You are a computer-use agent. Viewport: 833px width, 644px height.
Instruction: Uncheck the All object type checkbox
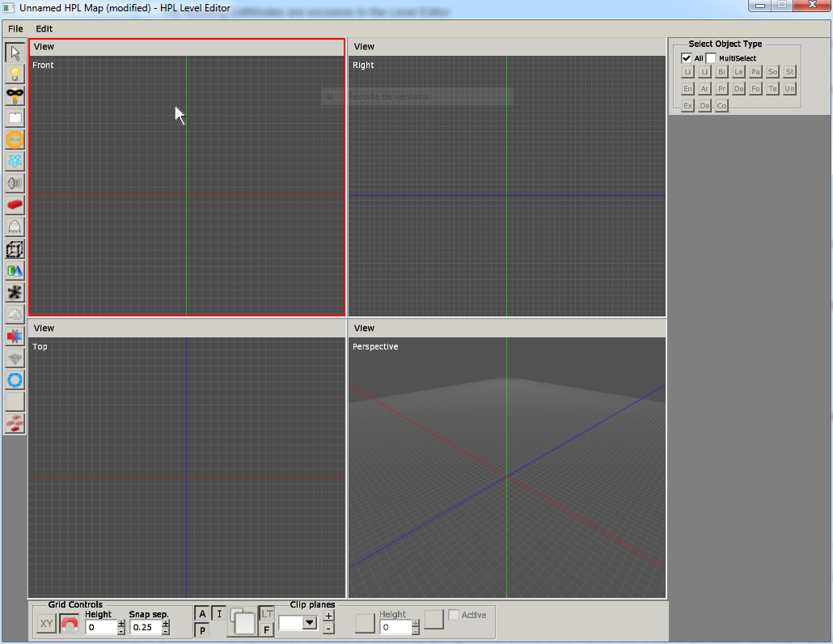click(x=687, y=58)
